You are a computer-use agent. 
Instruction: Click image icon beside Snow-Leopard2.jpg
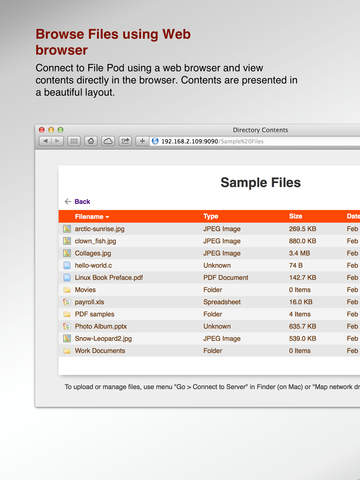[x=67, y=338]
